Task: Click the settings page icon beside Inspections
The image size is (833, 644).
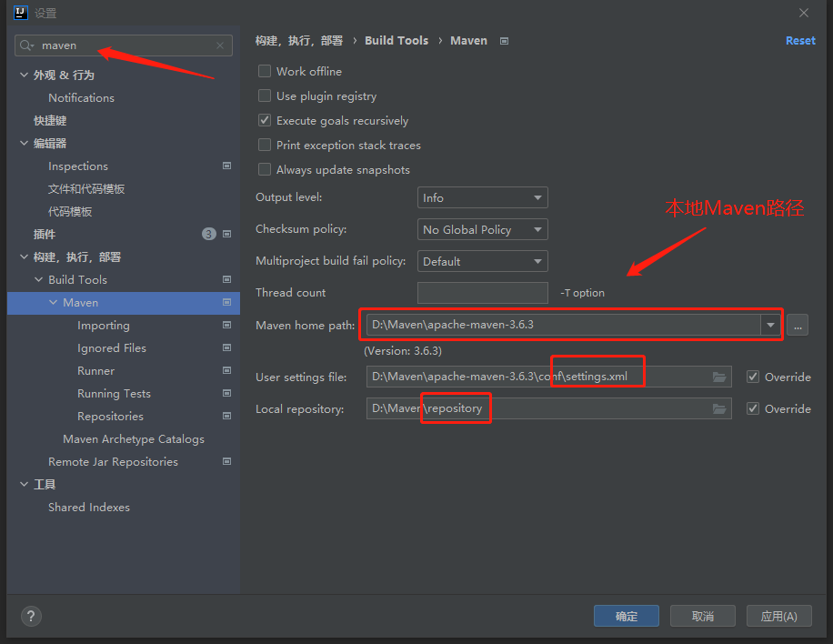Action: [x=226, y=166]
